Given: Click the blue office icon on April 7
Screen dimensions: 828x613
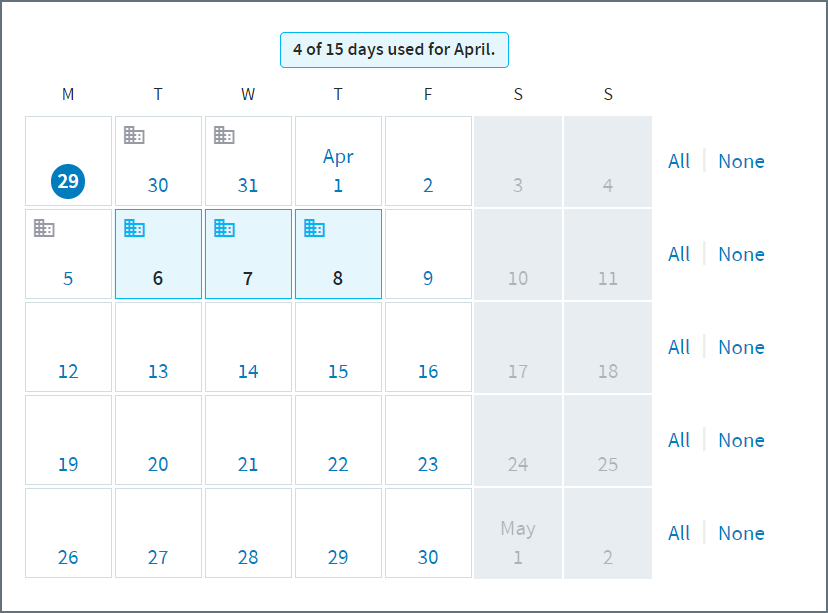Looking at the screenshot, I should 224,228.
